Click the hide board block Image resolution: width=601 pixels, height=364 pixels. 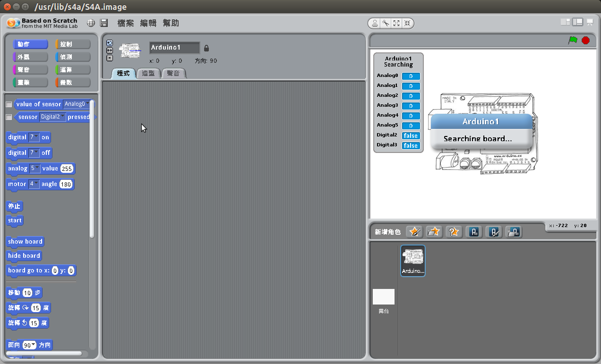[24, 256]
